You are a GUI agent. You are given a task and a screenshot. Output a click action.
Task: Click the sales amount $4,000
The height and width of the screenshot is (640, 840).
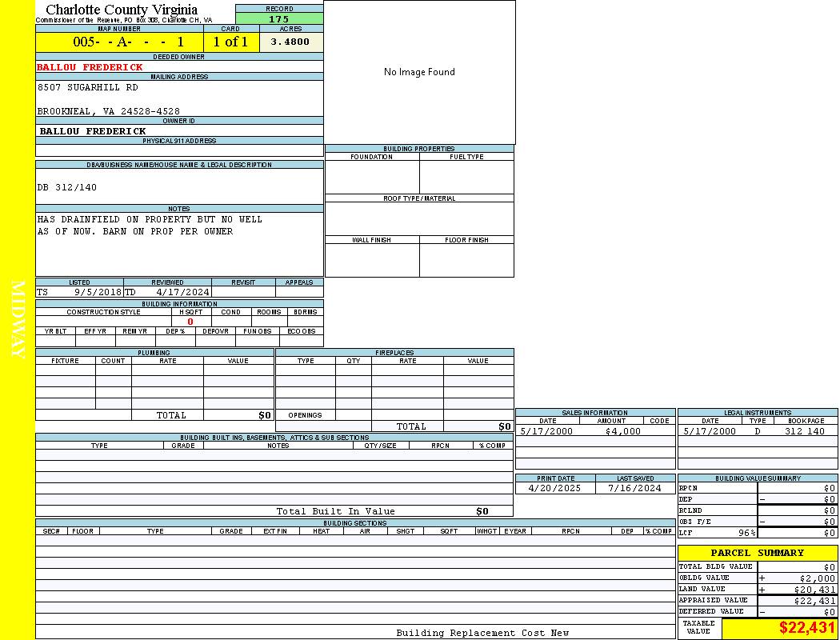coord(622,431)
